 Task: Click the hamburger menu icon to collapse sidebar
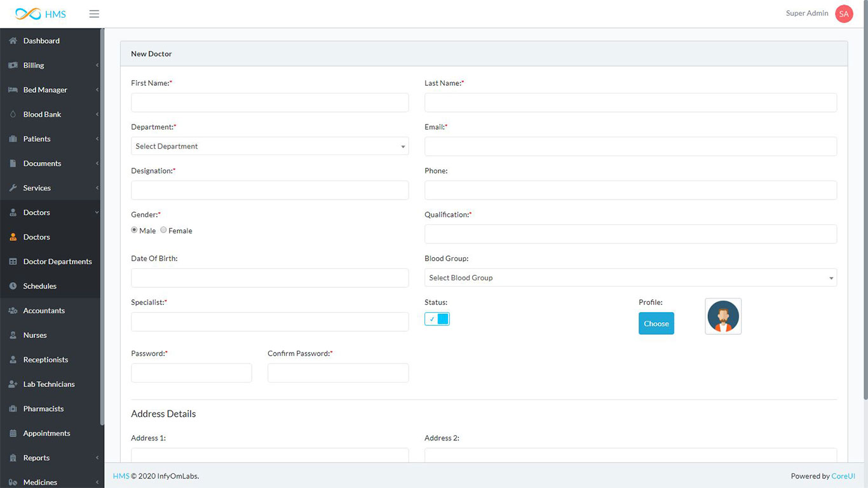click(94, 14)
